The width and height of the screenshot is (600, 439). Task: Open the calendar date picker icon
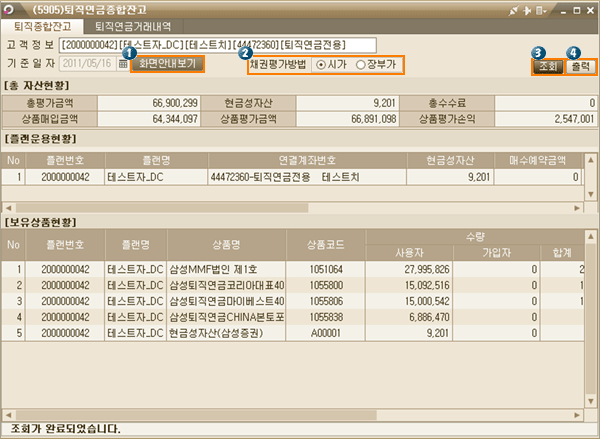pyautogui.click(x=123, y=64)
